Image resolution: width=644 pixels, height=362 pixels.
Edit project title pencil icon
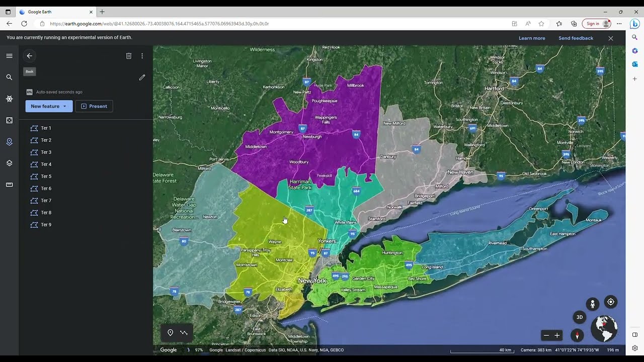142,77
